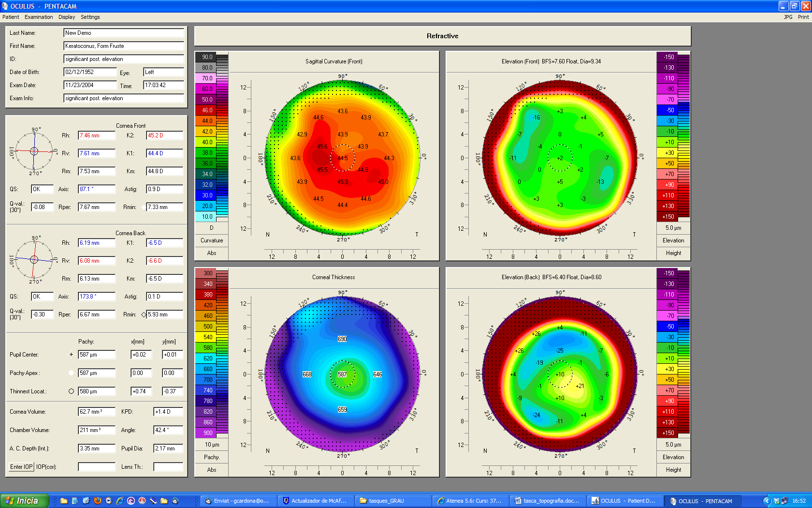The height and width of the screenshot is (508, 812).
Task: Click the diamond marker beside back Rmin
Action: tap(144, 315)
